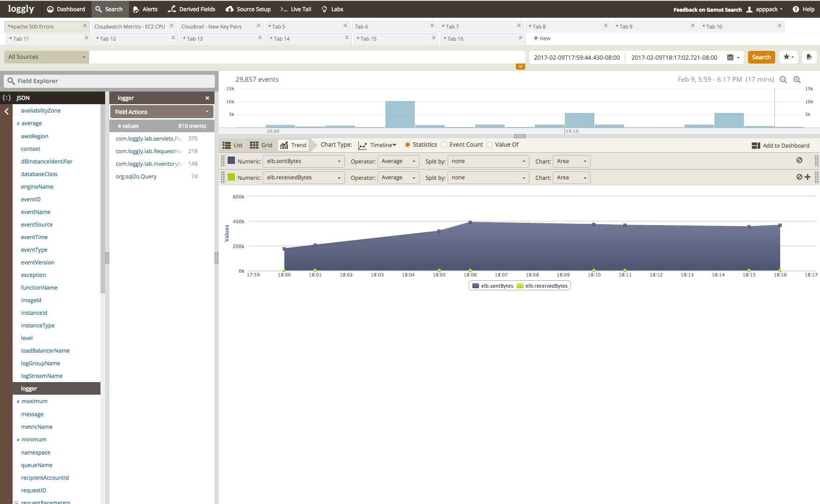
Task: Select the logger field in Field Explorer
Action: 29,388
